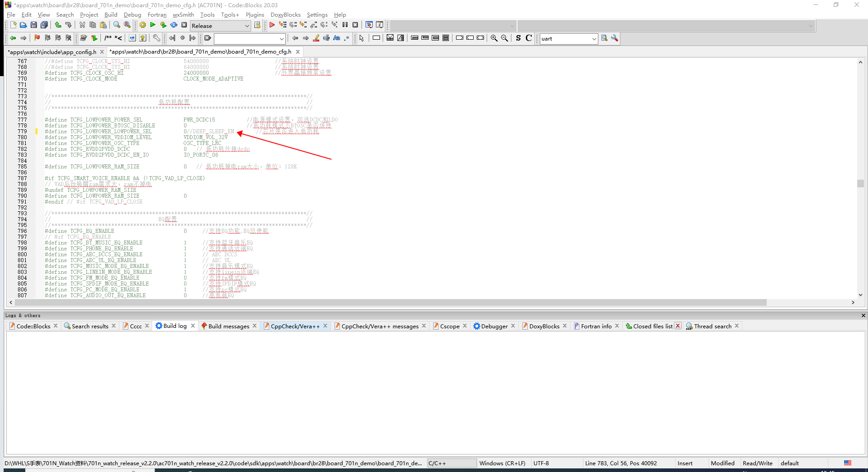Close the Logs & others panel
The width and height of the screenshot is (868, 472).
click(863, 315)
